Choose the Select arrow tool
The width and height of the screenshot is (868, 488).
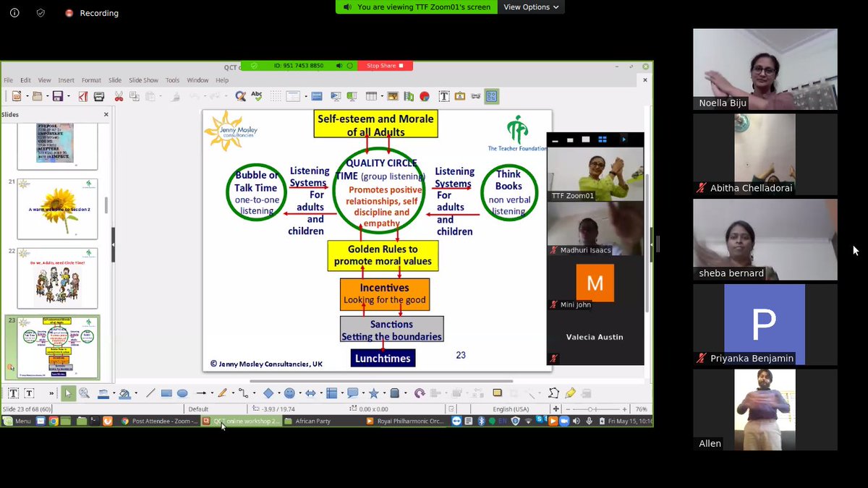(x=67, y=393)
